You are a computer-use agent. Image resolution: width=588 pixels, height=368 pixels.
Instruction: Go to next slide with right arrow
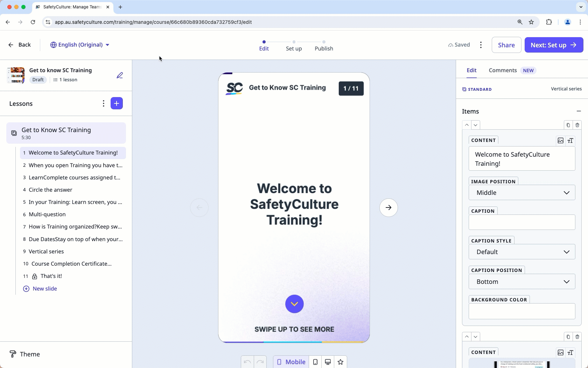388,207
